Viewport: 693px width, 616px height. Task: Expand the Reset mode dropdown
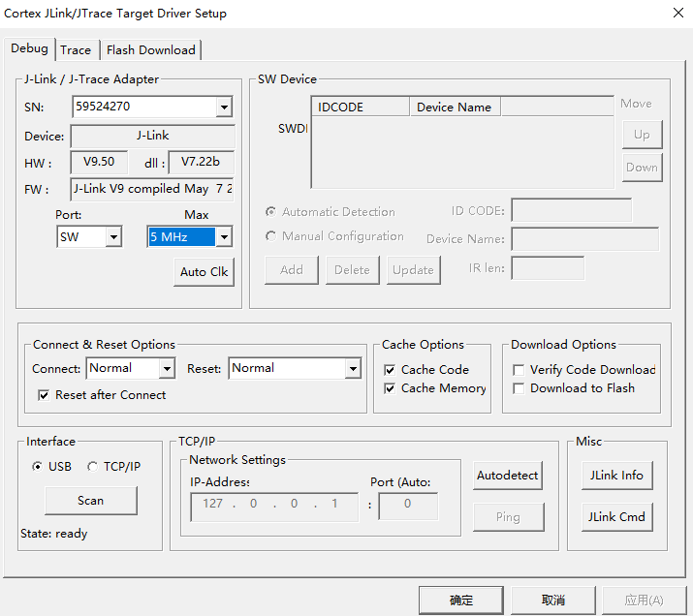point(353,368)
